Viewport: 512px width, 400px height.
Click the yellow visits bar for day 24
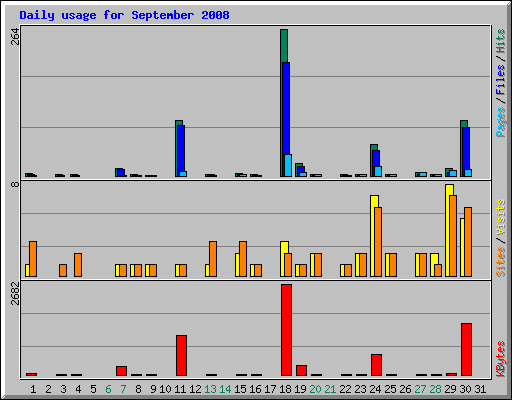pos(374,235)
